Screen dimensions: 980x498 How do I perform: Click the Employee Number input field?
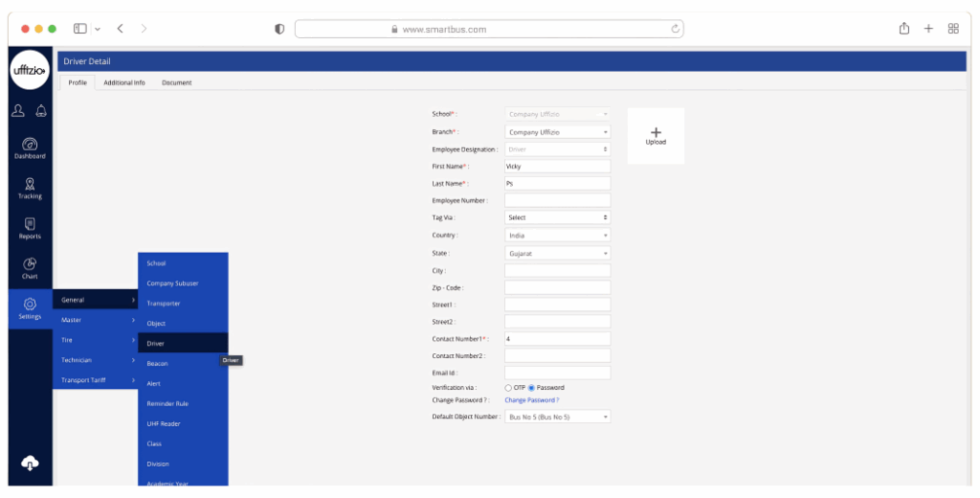pos(557,200)
